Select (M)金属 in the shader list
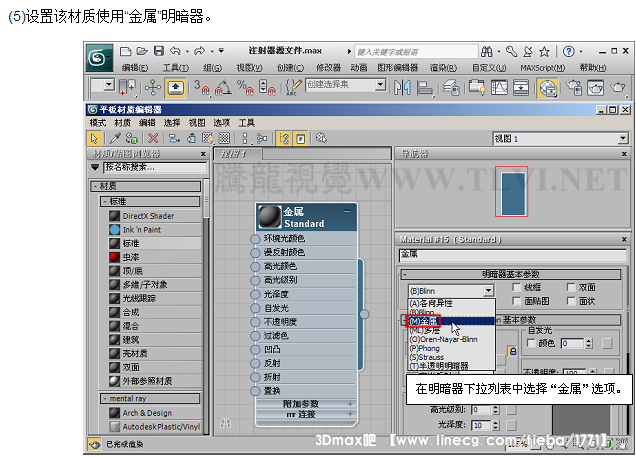Viewport: 636px width, 457px height. click(x=451, y=321)
